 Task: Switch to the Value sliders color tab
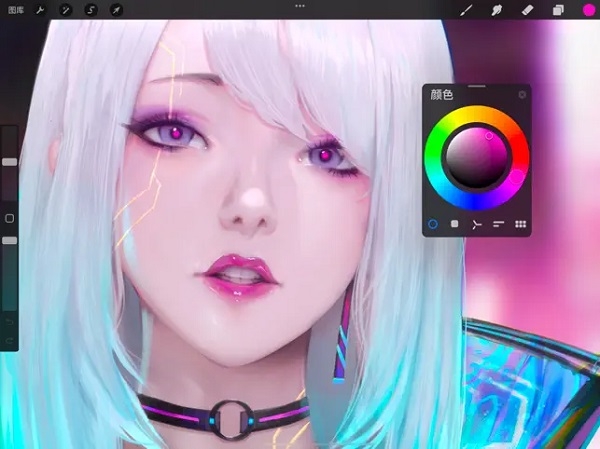(x=498, y=224)
